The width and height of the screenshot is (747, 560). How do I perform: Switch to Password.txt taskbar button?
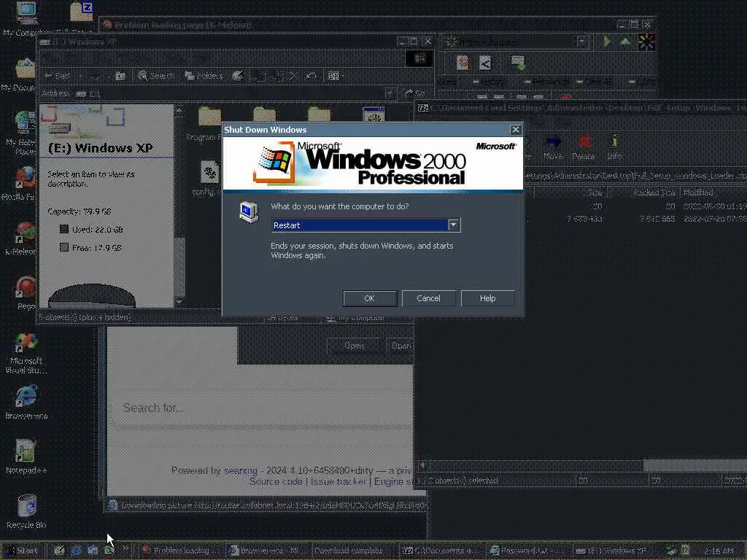528,551
